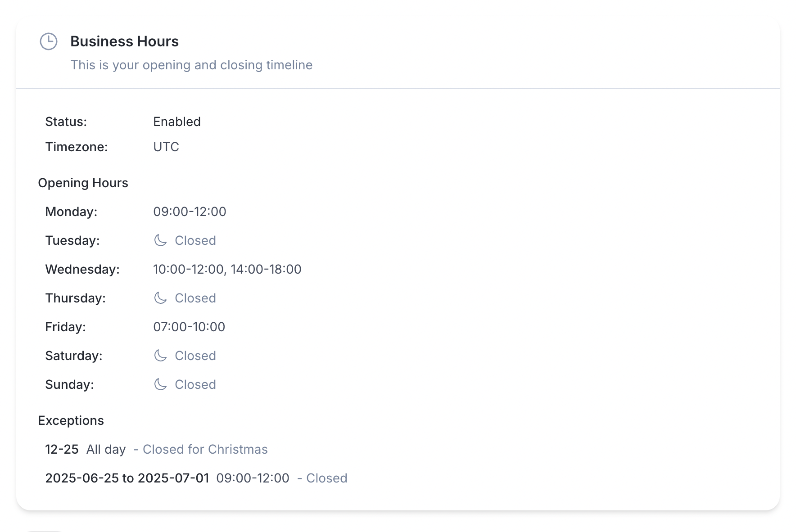This screenshot has width=796, height=532.
Task: Click the clock icon beside Business Hours
Action: [x=48, y=42]
